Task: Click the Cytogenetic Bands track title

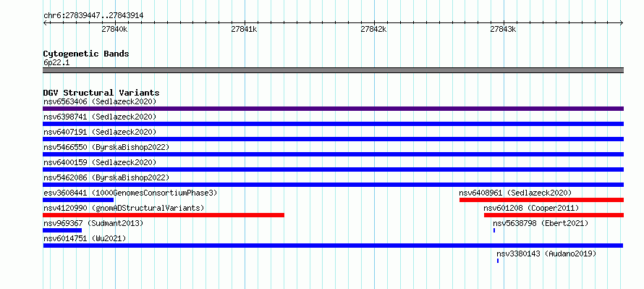Action: point(86,54)
